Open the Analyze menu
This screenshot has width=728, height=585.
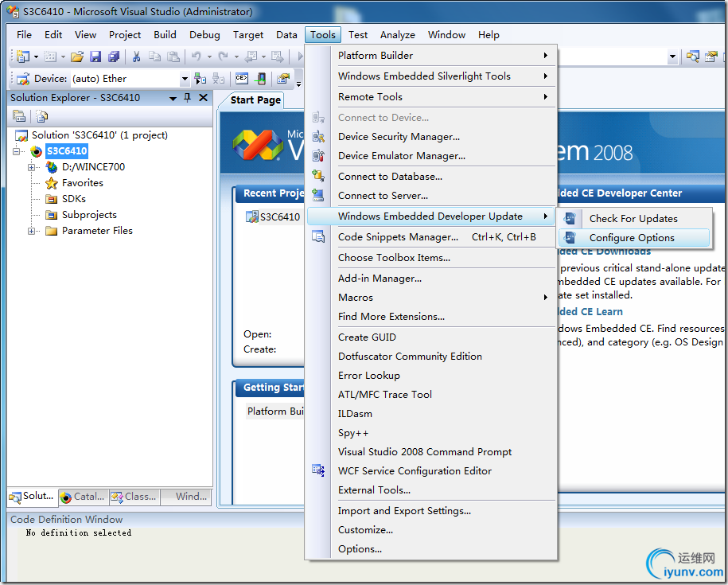[x=398, y=35]
